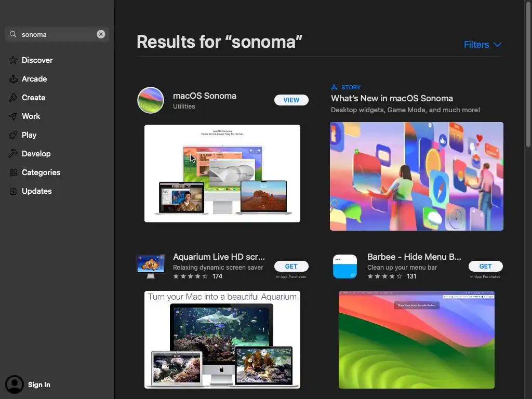Open the Aquarium screenshot preview
The width and height of the screenshot is (532, 399).
pyautogui.click(x=222, y=340)
